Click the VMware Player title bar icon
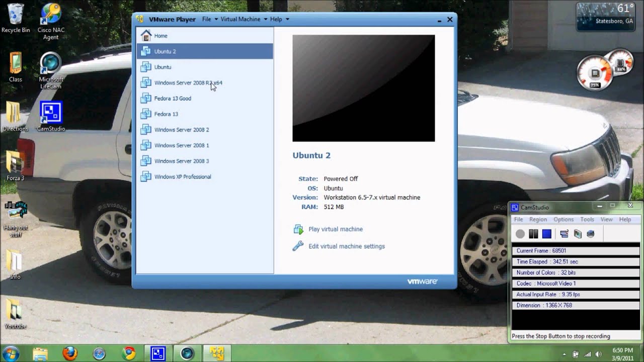This screenshot has height=362, width=644. pos(140,19)
